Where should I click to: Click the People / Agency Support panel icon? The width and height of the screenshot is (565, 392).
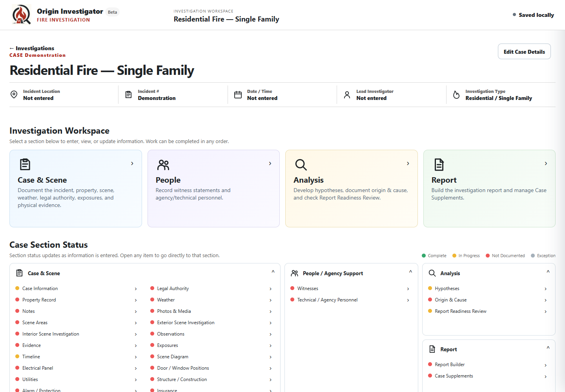point(294,273)
